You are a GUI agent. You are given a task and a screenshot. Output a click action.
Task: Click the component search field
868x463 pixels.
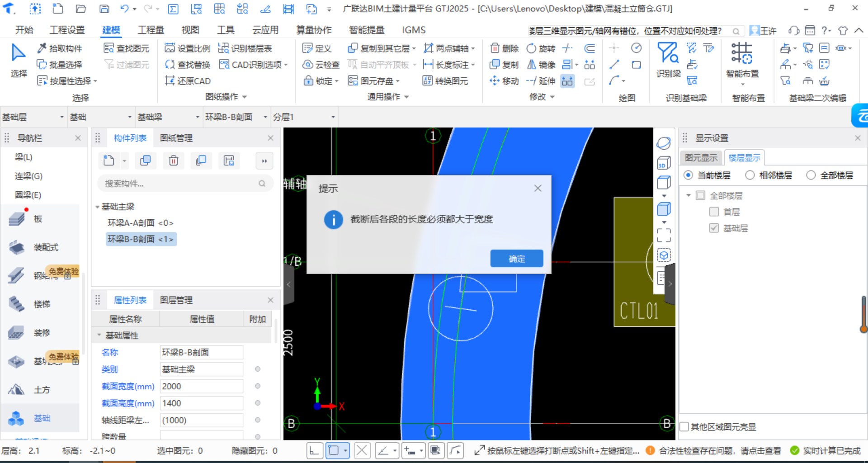pos(184,183)
